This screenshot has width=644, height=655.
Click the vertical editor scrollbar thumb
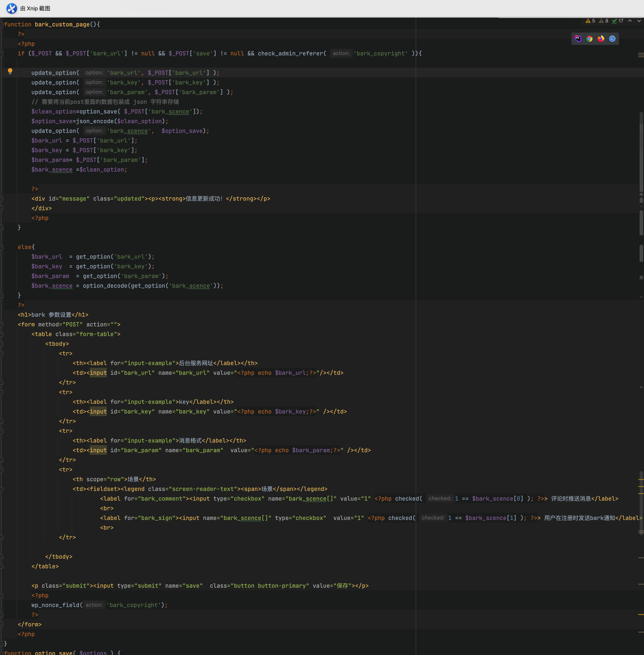(641, 152)
